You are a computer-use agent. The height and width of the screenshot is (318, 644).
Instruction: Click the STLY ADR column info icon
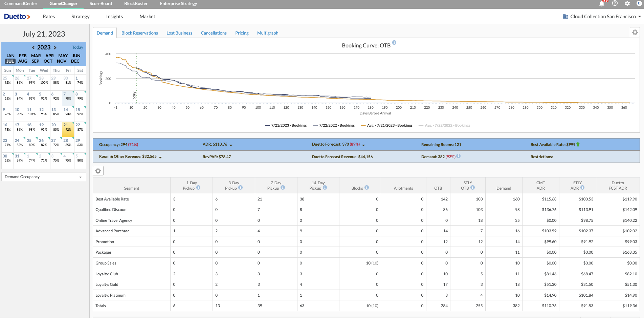tap(582, 188)
